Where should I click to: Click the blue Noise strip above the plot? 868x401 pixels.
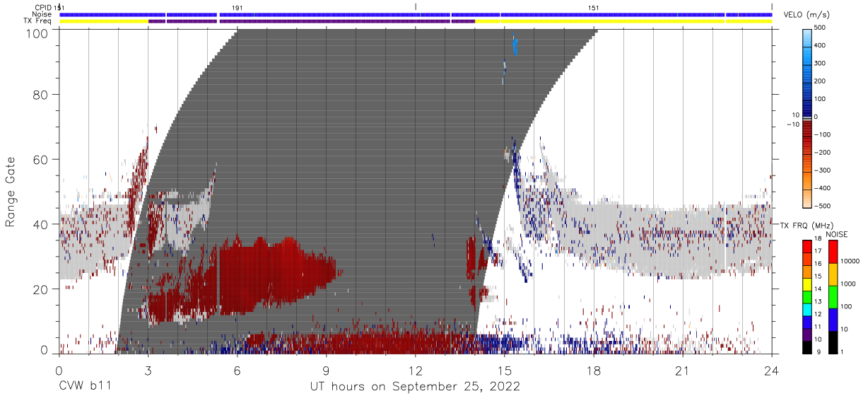pyautogui.click(x=415, y=14)
